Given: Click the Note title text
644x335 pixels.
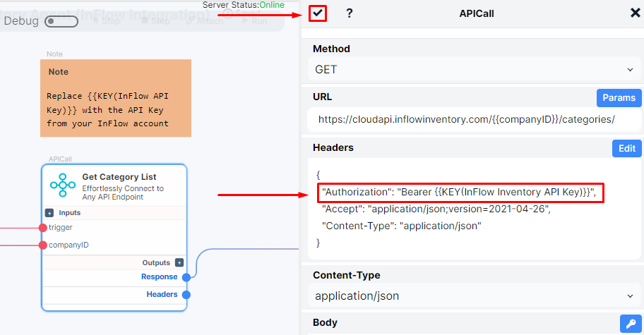Looking at the screenshot, I should coord(59,72).
